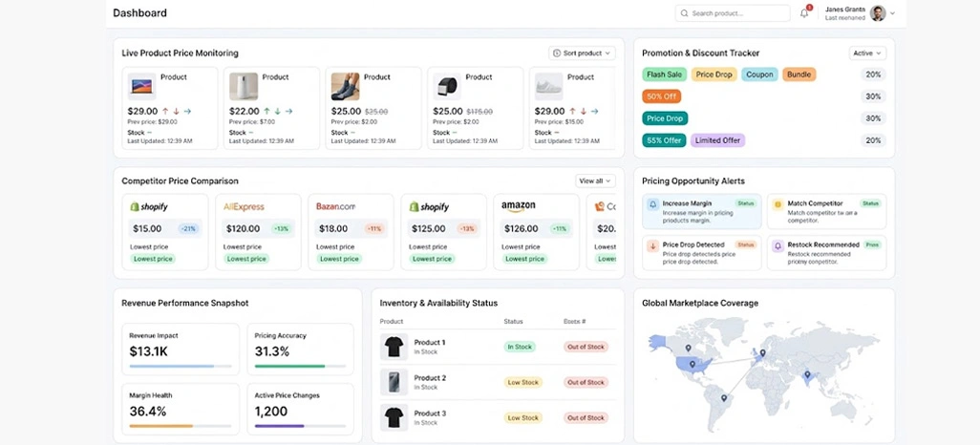Click In Stock badge for Product 1
980x445 pixels.
click(520, 347)
